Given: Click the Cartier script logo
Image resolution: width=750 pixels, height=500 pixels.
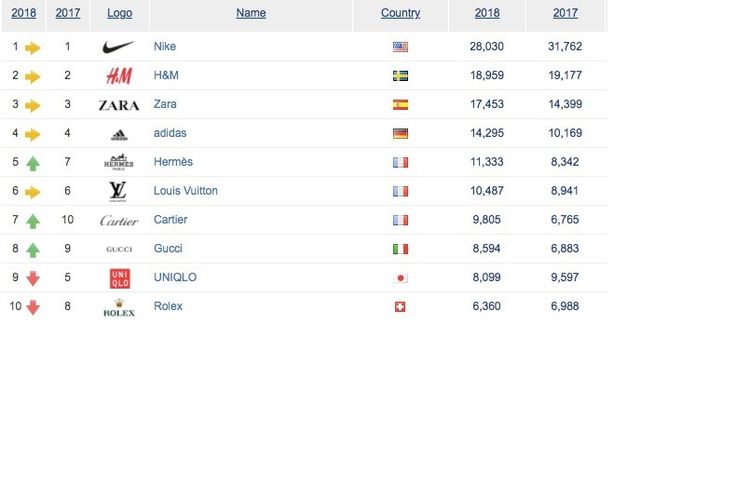Looking at the screenshot, I should (x=119, y=220).
